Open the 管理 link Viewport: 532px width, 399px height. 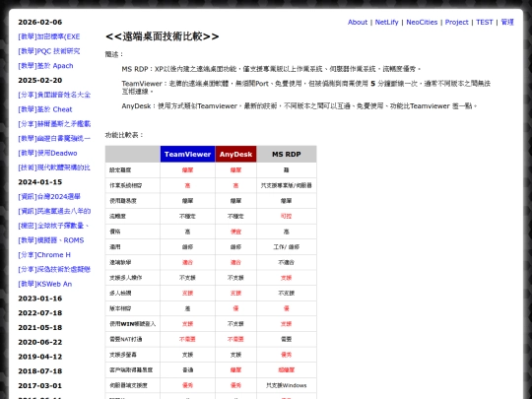(x=507, y=22)
